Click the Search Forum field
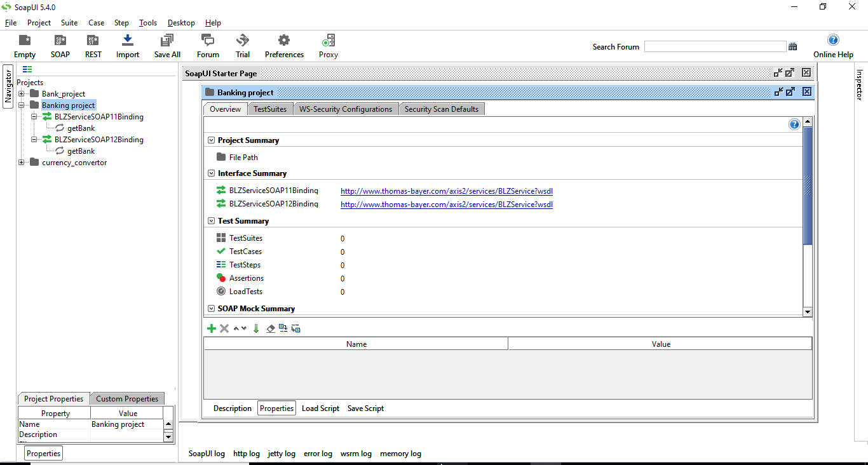 coord(715,46)
